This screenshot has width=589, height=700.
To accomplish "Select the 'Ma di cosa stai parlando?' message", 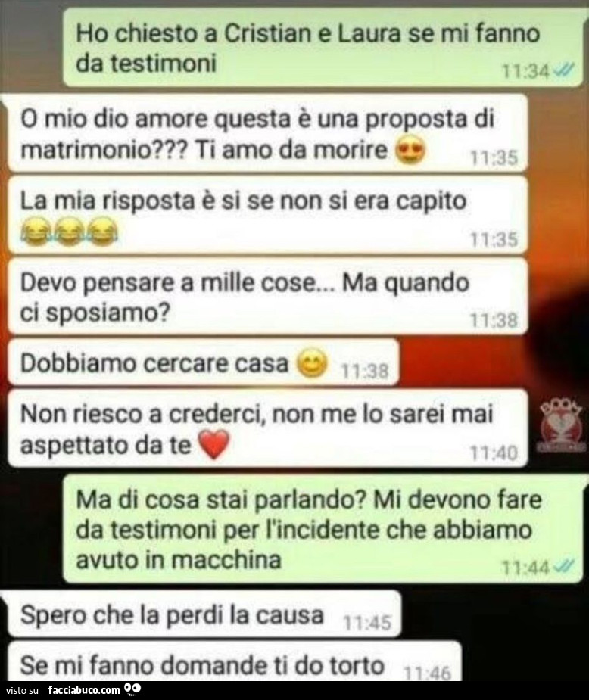I will pos(323,529).
